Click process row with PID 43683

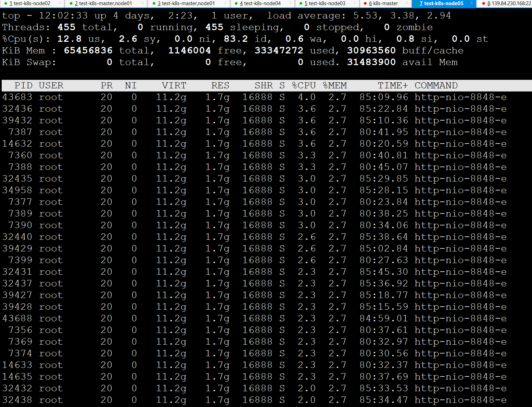click(x=17, y=97)
